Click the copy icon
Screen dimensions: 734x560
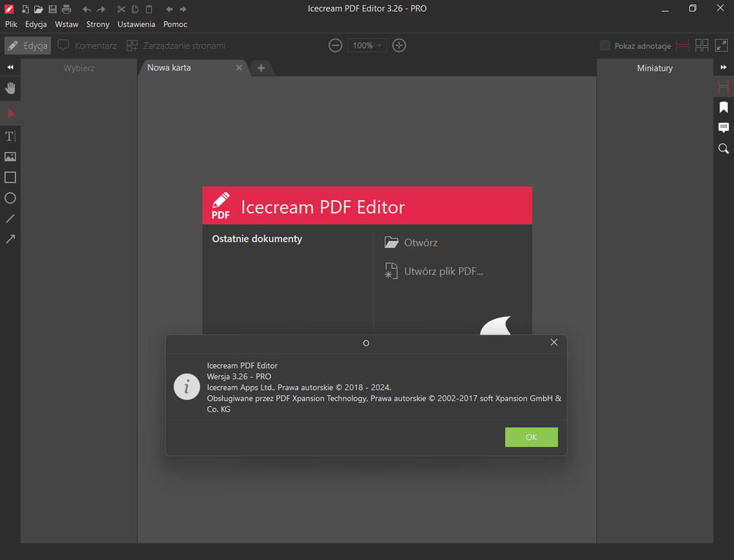pyautogui.click(x=135, y=9)
